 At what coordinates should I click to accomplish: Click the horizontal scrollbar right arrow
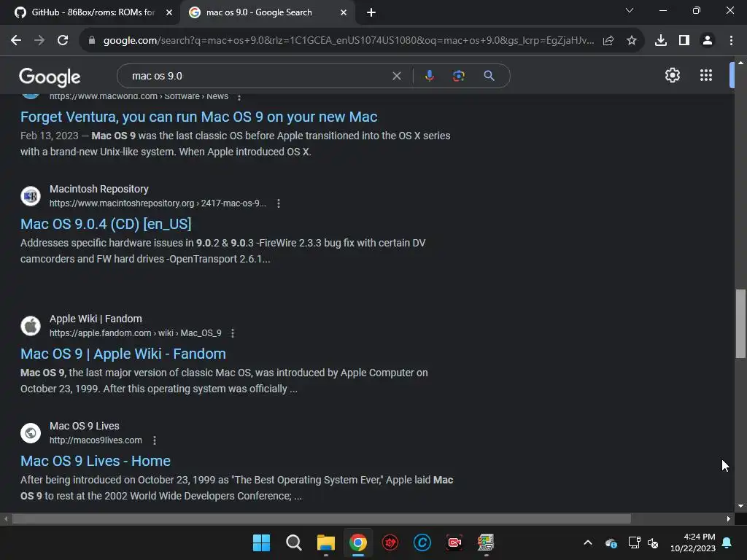(729, 519)
